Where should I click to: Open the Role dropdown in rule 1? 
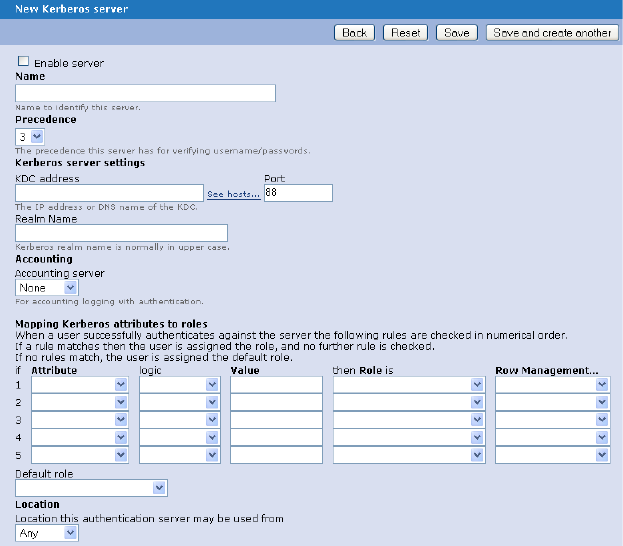(x=409, y=385)
